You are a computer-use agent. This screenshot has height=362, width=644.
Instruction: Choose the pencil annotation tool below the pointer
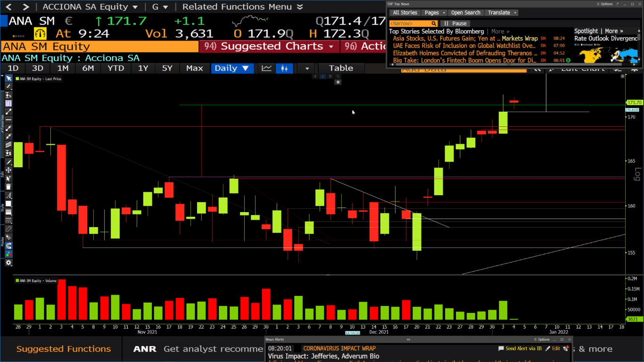pyautogui.click(x=8, y=87)
